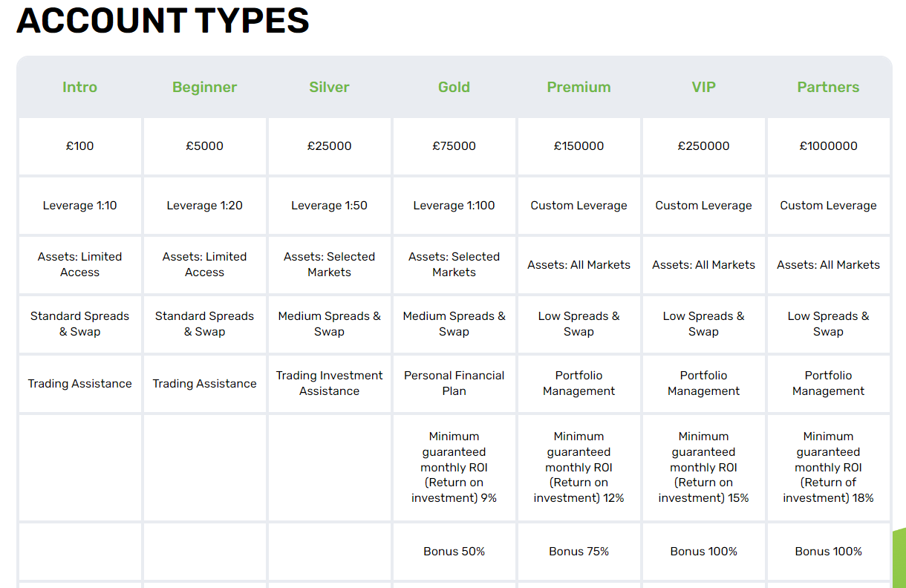Select the Beginner account column header

tap(204, 87)
